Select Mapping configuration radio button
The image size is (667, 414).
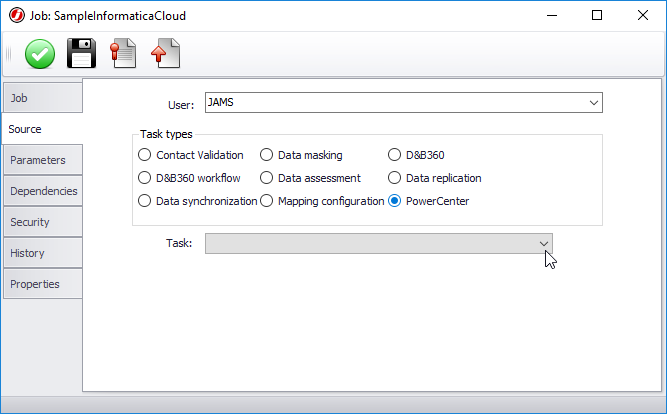coord(266,201)
